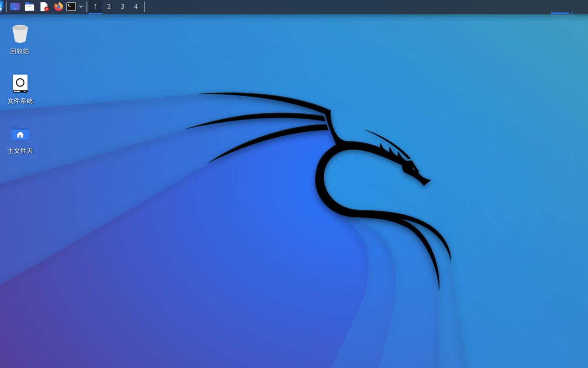The height and width of the screenshot is (368, 588).
Task: Switch to workspace 3
Action: click(x=122, y=6)
